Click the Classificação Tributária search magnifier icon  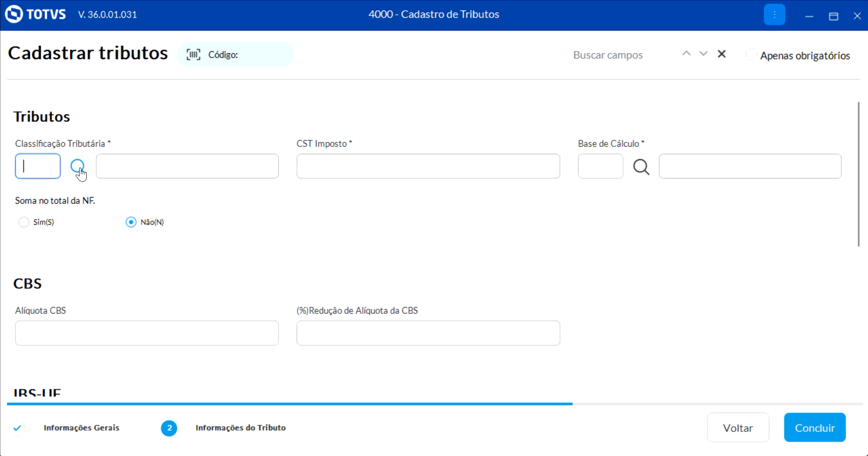[x=78, y=166]
